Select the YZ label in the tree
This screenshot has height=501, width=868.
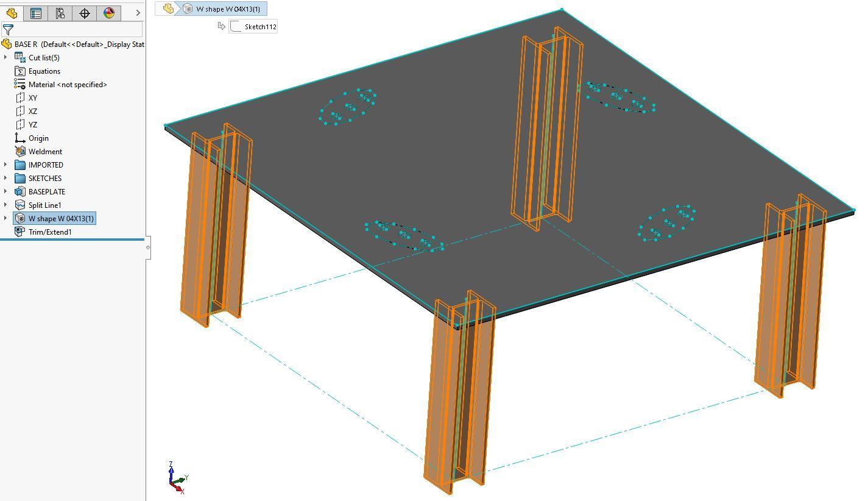tap(33, 124)
